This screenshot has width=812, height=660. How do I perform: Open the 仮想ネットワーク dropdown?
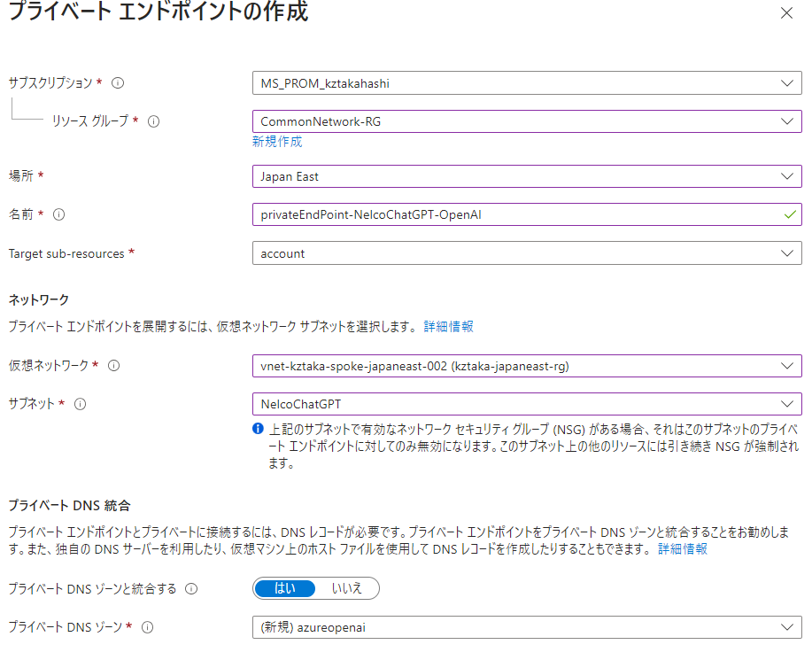[527, 365]
